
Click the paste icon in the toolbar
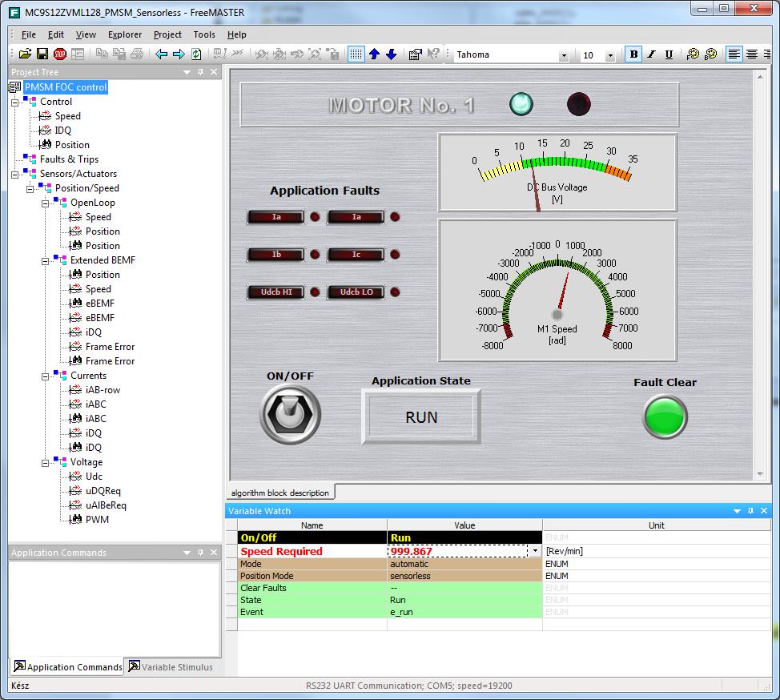pyautogui.click(x=119, y=54)
